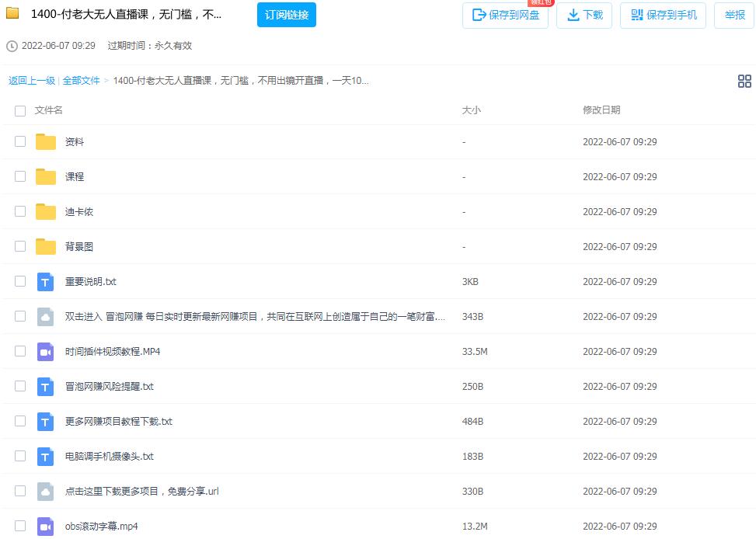Check the box for 背景图 folder
Image resolution: width=756 pixels, height=539 pixels.
(20, 246)
